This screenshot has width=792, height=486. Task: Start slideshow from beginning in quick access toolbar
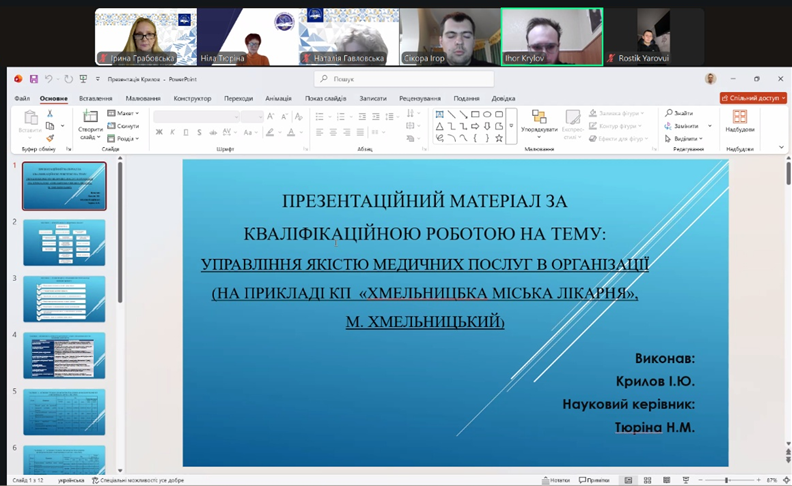tap(83, 79)
